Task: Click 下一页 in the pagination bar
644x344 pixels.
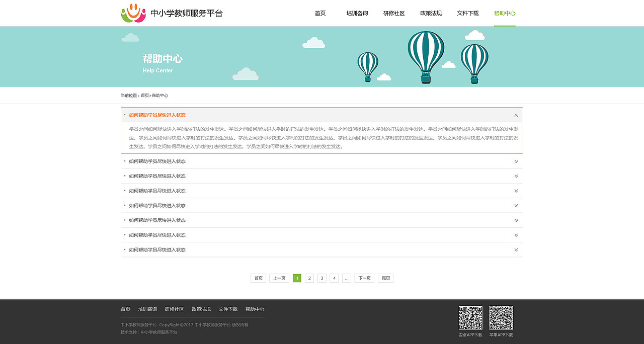Action: pos(364,278)
